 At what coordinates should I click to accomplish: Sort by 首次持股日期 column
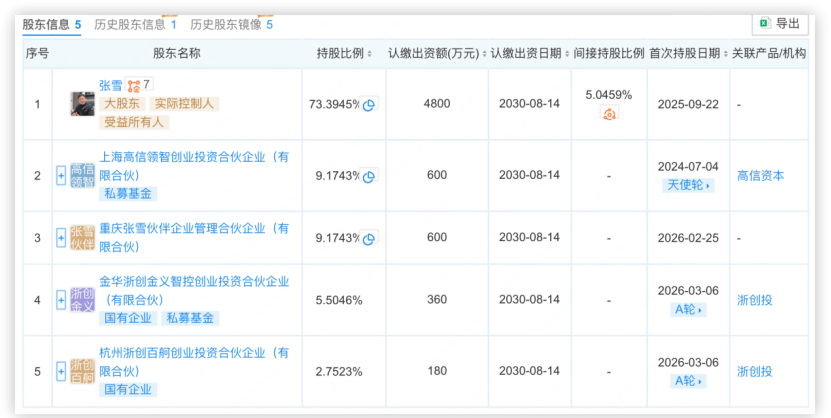pyautogui.click(x=688, y=54)
